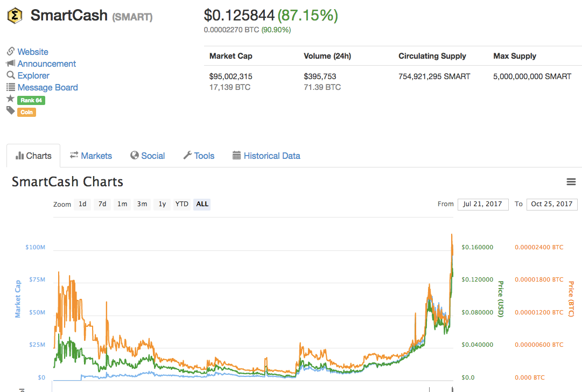The height and width of the screenshot is (392, 582).
Task: Click the star icon beside Rank 64
Action: tap(10, 99)
